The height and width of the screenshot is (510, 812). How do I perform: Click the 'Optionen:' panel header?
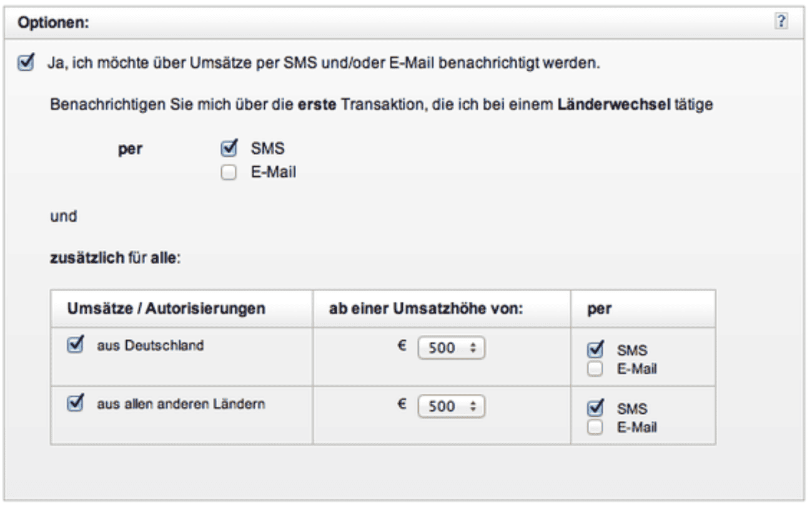pyautogui.click(x=54, y=22)
